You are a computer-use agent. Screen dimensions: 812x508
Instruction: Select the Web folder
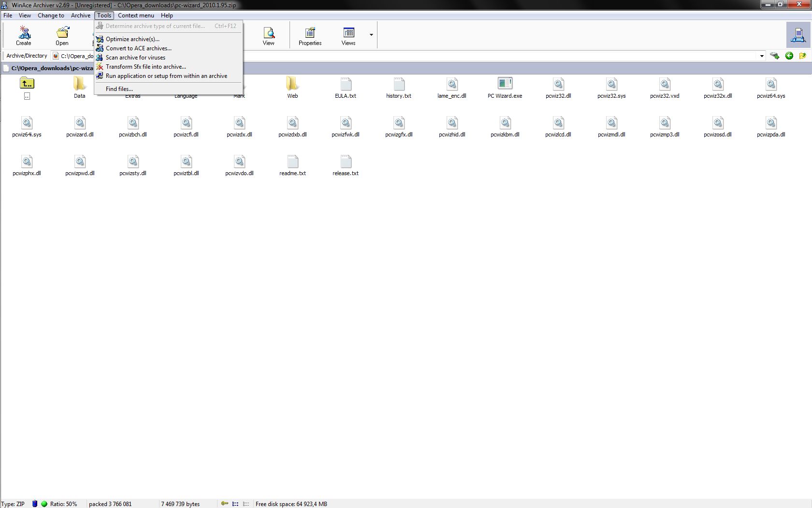(x=292, y=88)
